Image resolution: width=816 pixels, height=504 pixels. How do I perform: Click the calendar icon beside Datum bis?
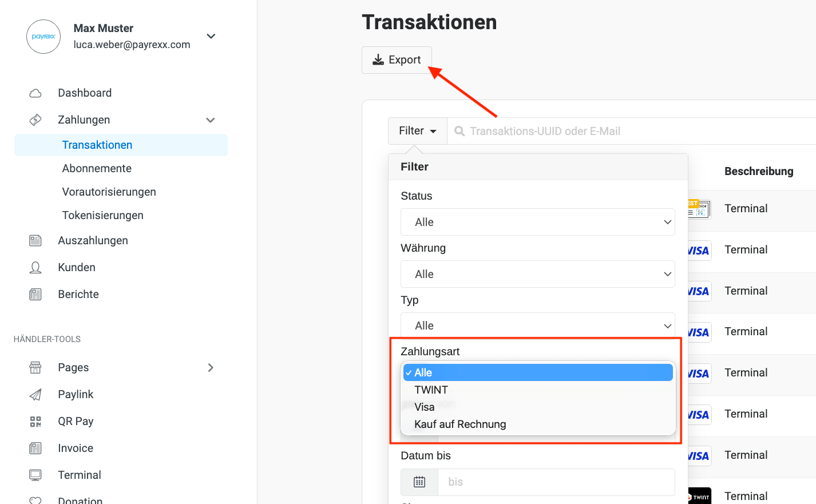[419, 482]
